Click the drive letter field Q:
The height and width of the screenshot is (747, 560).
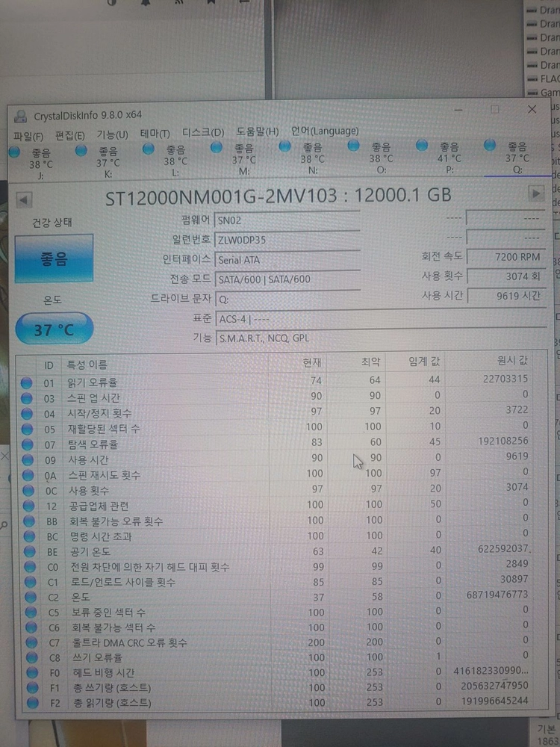coord(287,299)
